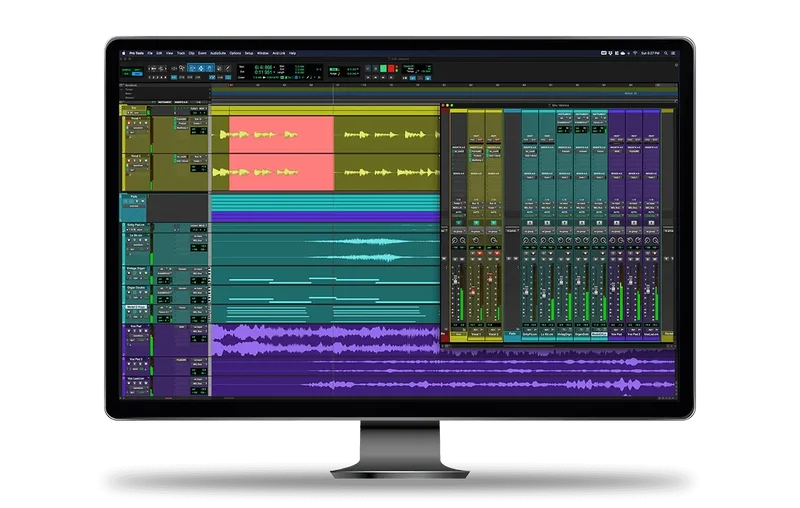Open first insert on Vocal 1 Mix channel
Viewport: 800px width, 508px height.
[476, 151]
